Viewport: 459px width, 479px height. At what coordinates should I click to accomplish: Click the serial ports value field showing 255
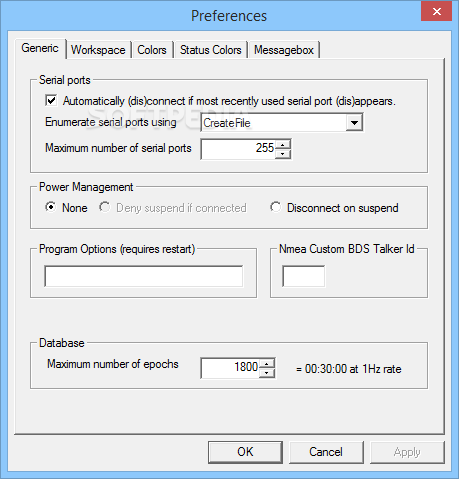click(x=239, y=149)
